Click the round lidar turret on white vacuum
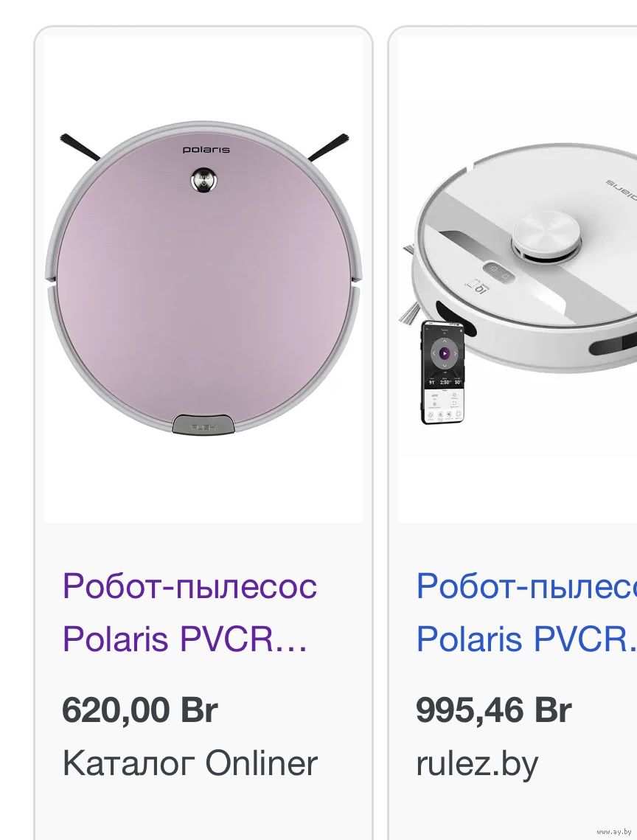The width and height of the screenshot is (637, 840). [546, 236]
